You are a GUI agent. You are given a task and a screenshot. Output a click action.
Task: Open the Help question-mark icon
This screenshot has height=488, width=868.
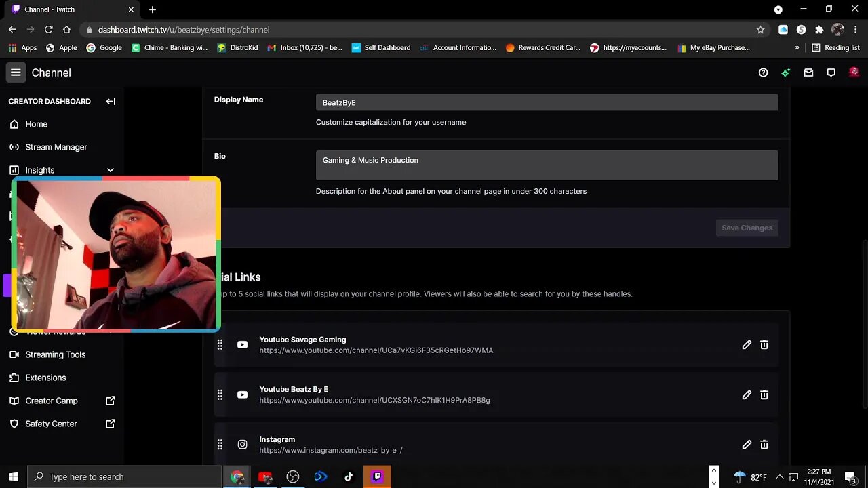click(x=763, y=73)
